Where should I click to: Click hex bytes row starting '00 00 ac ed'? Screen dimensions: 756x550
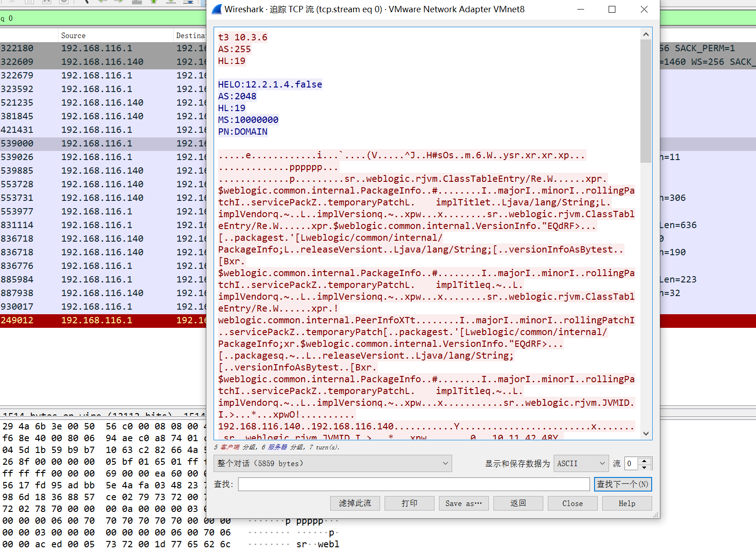pos(117,544)
